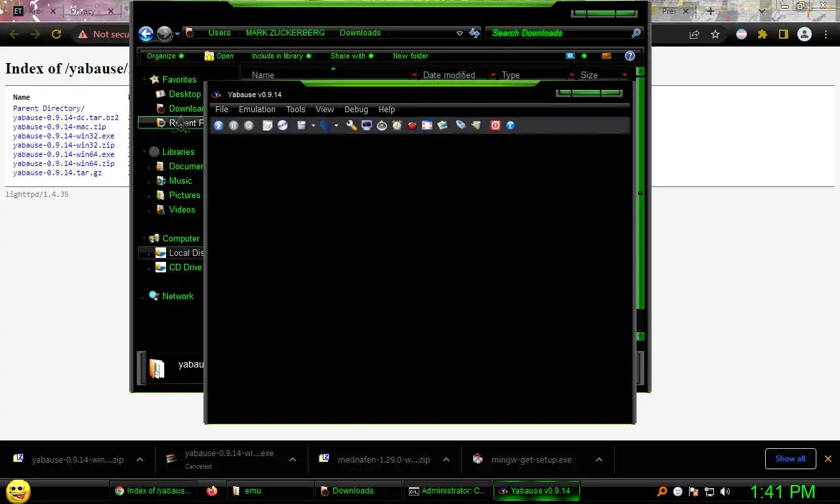
Task: Open the Date modified column filter dropdown arrow
Action: point(493,75)
